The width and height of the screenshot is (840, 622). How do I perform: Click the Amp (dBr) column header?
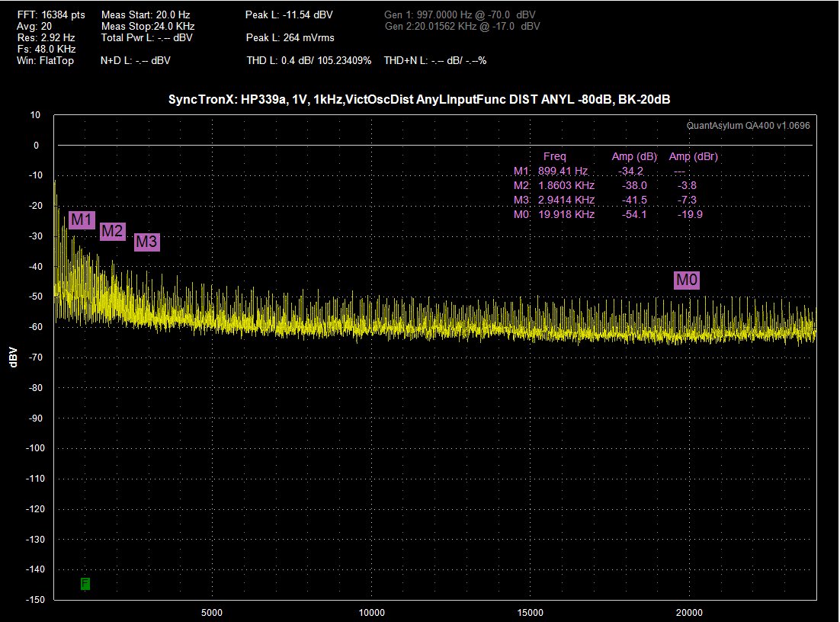(x=693, y=156)
